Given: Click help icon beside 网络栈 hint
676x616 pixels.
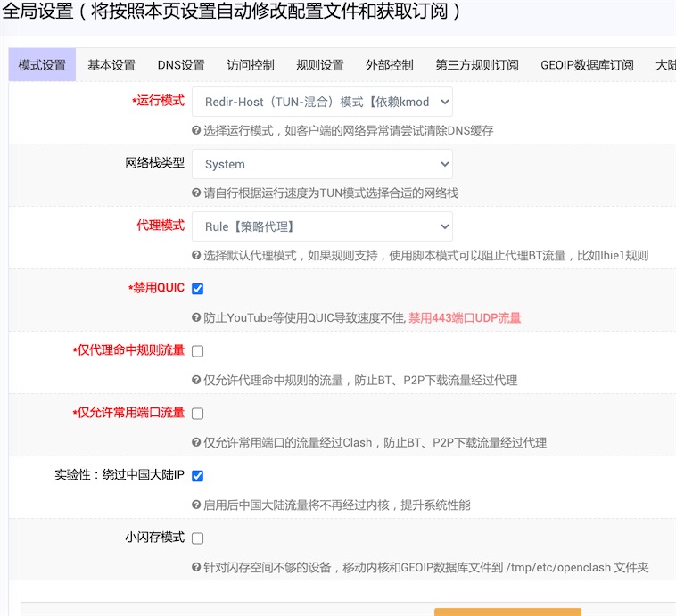Looking at the screenshot, I should [x=196, y=193].
